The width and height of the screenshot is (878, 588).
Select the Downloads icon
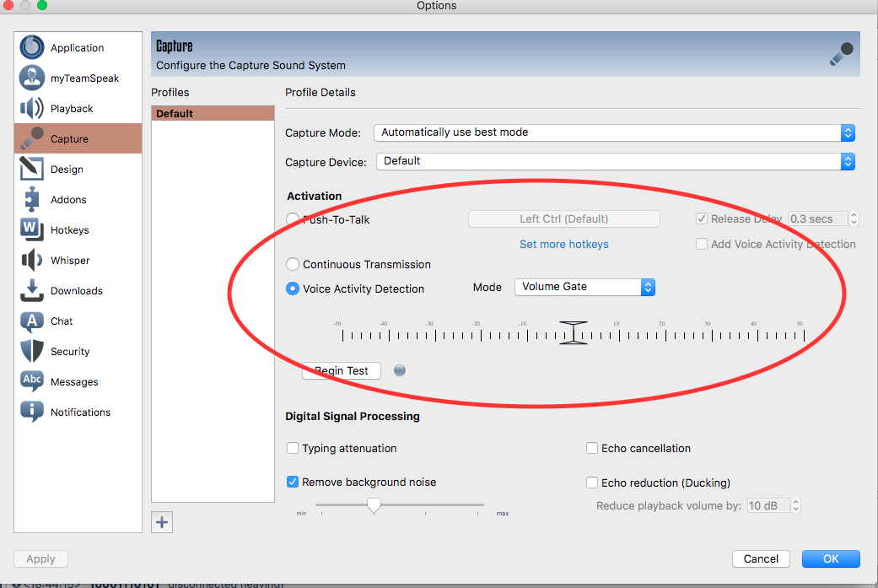pos(31,290)
